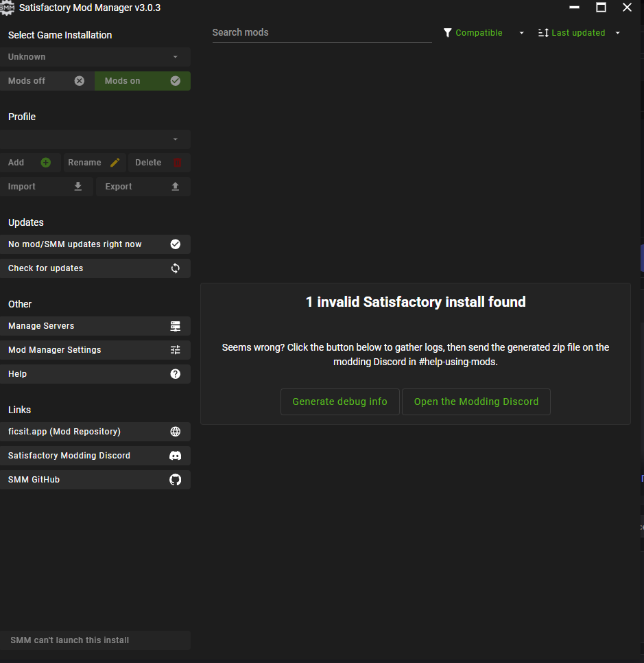Viewport: 644px width, 663px height.
Task: Click Generate debug info button
Action: coord(339,402)
